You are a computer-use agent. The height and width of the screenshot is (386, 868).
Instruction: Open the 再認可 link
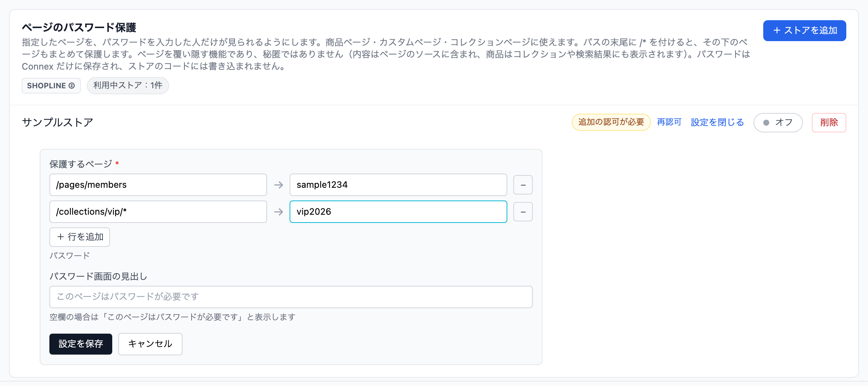coord(669,122)
